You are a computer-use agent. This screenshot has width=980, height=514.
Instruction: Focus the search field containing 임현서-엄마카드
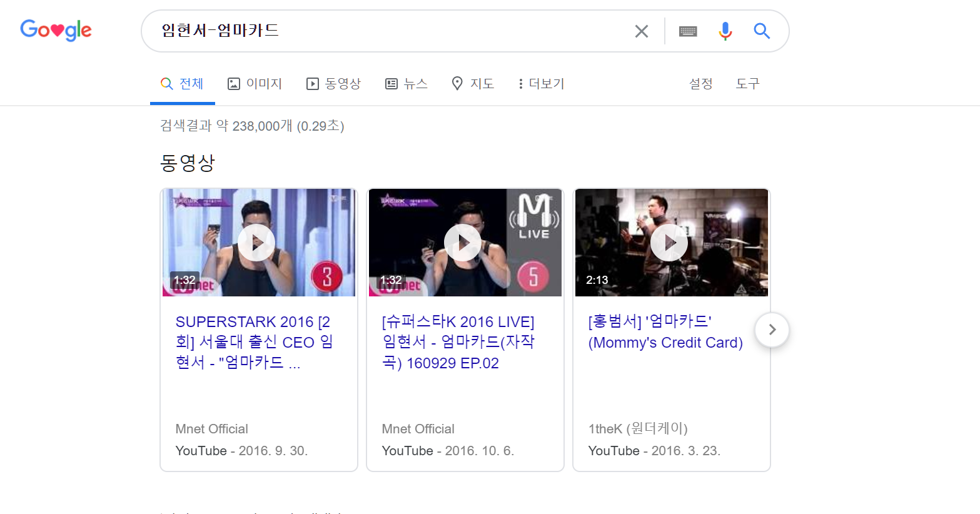[388, 31]
